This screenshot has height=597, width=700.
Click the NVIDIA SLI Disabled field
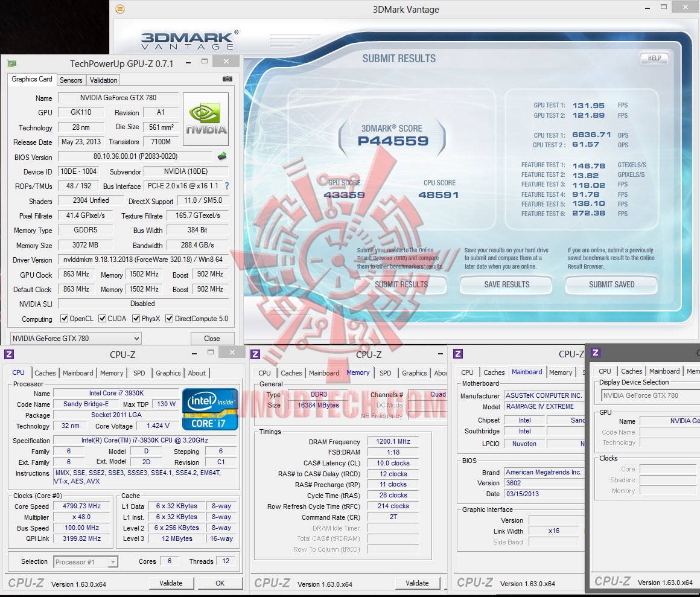click(x=143, y=304)
